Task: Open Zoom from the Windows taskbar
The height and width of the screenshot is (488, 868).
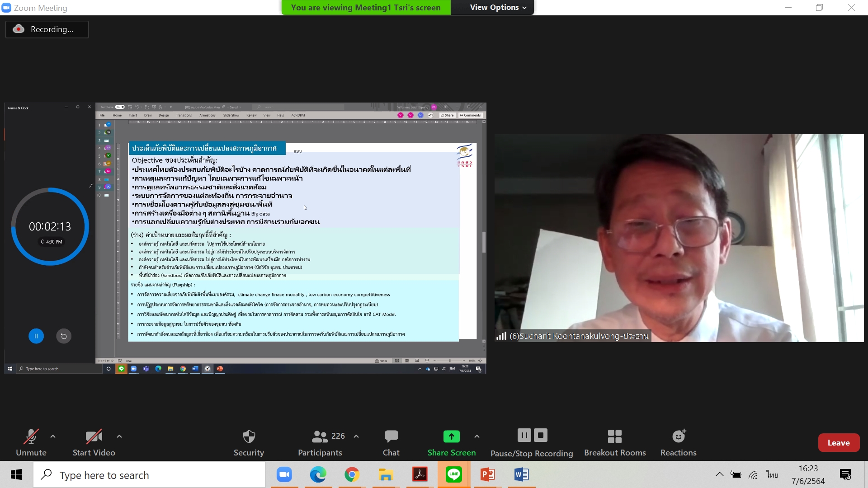Action: (x=284, y=475)
